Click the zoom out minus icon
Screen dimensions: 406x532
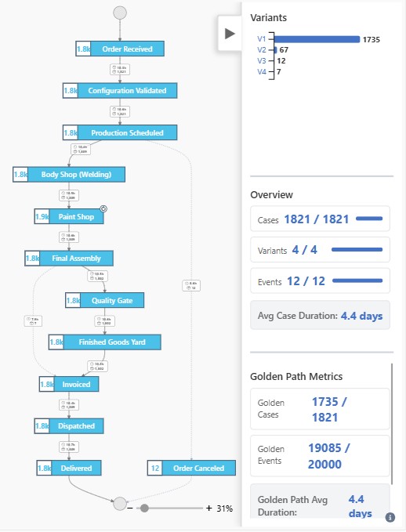click(x=130, y=508)
